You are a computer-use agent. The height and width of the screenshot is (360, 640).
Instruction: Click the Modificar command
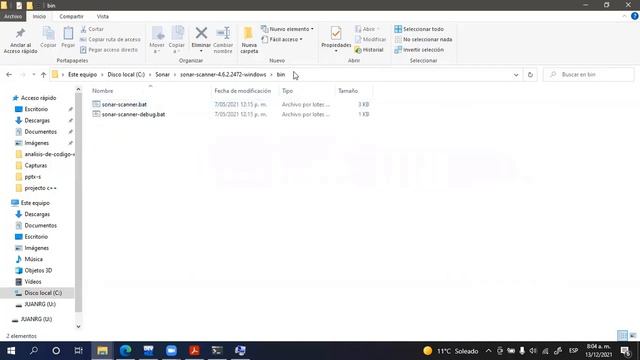[370, 39]
